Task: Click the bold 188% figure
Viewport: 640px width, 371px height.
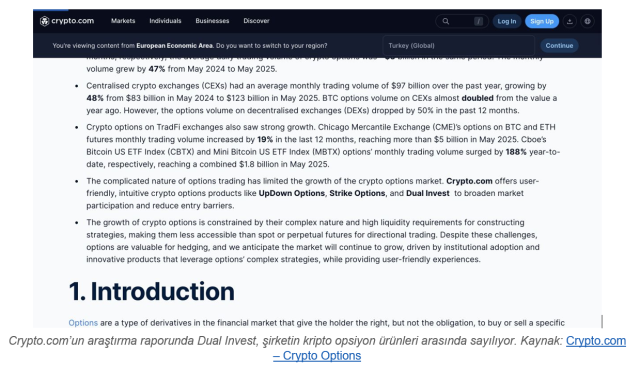Action: pyautogui.click(x=516, y=152)
